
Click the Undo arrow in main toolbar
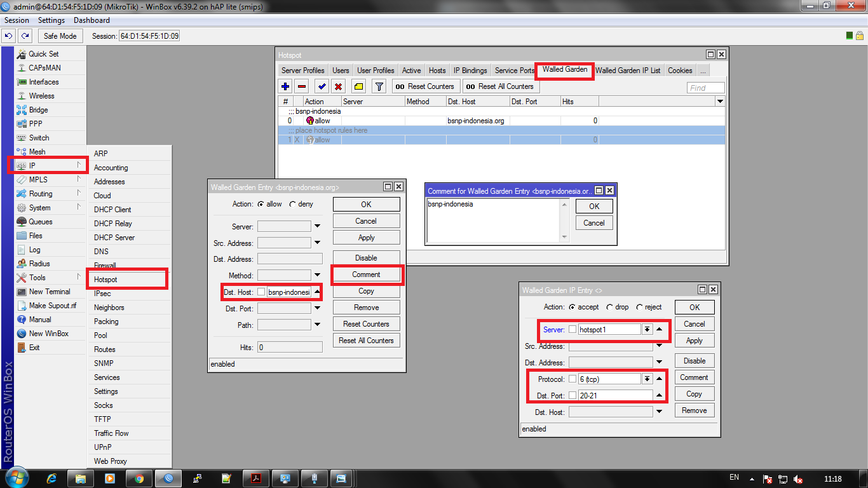10,36
